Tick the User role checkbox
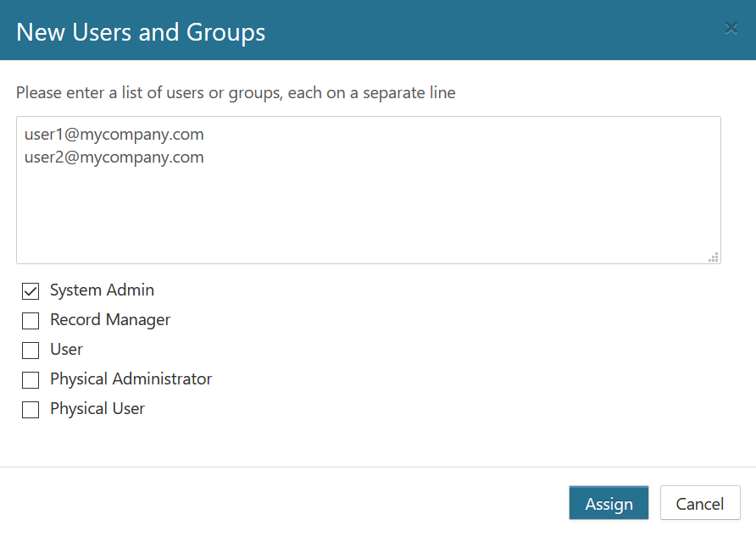The height and width of the screenshot is (536, 756). tap(31, 351)
